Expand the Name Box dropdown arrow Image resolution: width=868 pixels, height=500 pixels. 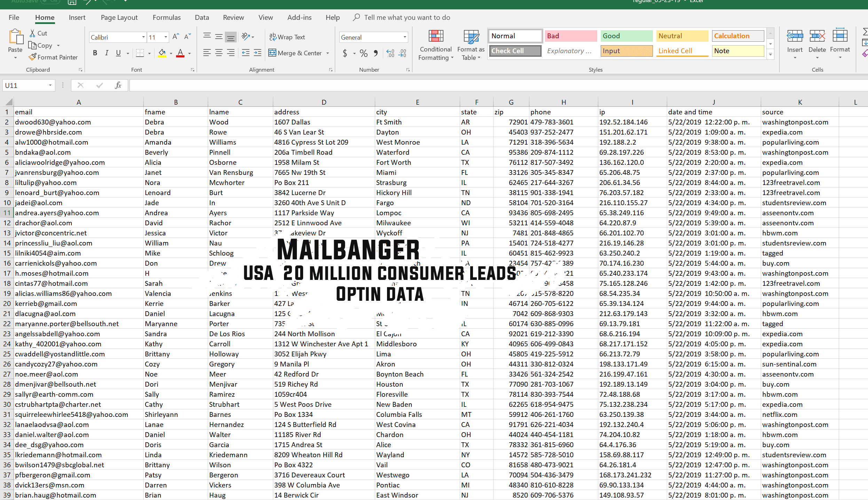(50, 85)
